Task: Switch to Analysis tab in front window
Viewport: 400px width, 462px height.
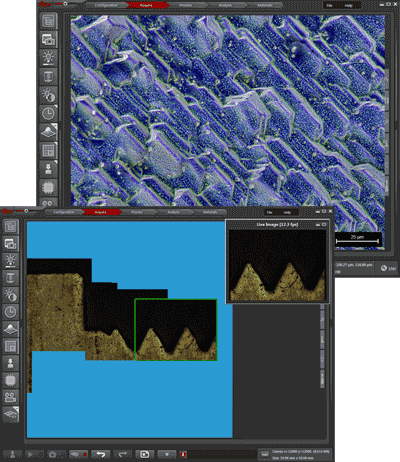Action: coord(173,212)
